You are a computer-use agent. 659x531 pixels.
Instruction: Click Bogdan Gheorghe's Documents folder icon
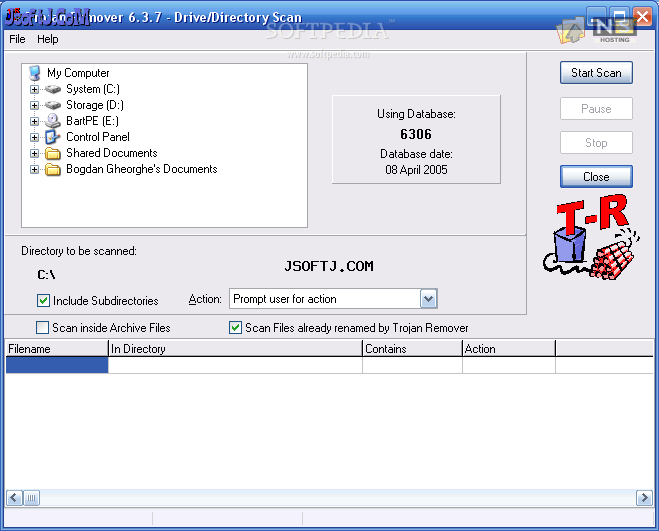53,169
